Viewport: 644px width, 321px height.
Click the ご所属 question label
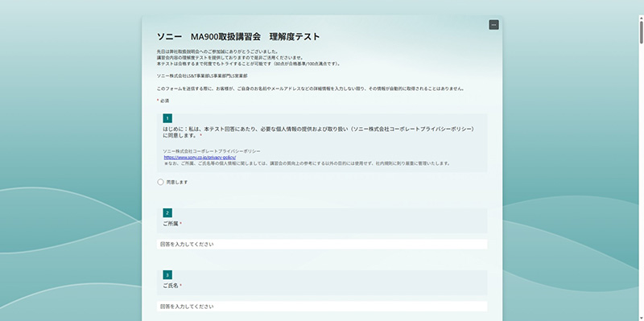pos(171,224)
